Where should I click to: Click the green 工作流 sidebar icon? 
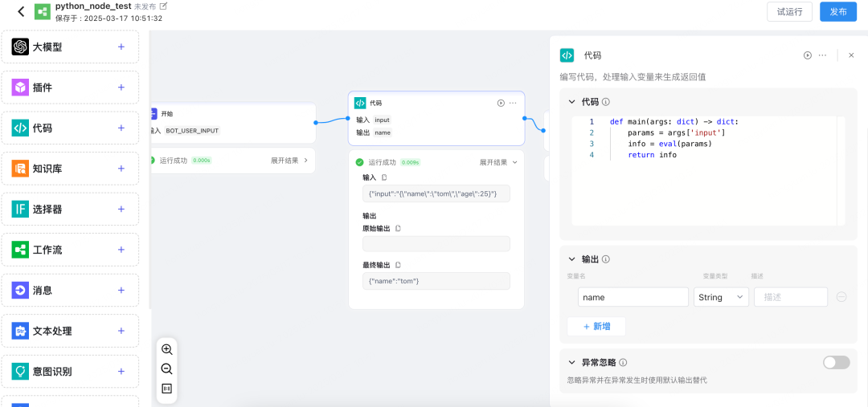tap(20, 250)
